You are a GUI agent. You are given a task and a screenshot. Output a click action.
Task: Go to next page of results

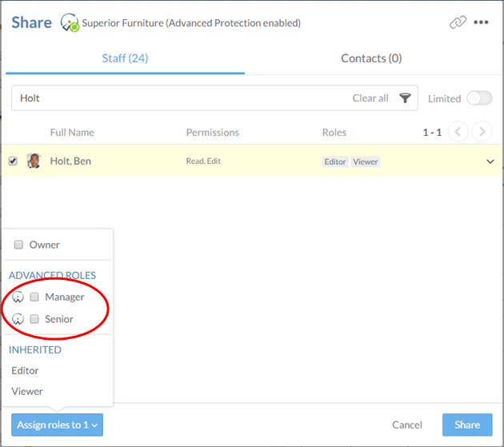click(482, 132)
